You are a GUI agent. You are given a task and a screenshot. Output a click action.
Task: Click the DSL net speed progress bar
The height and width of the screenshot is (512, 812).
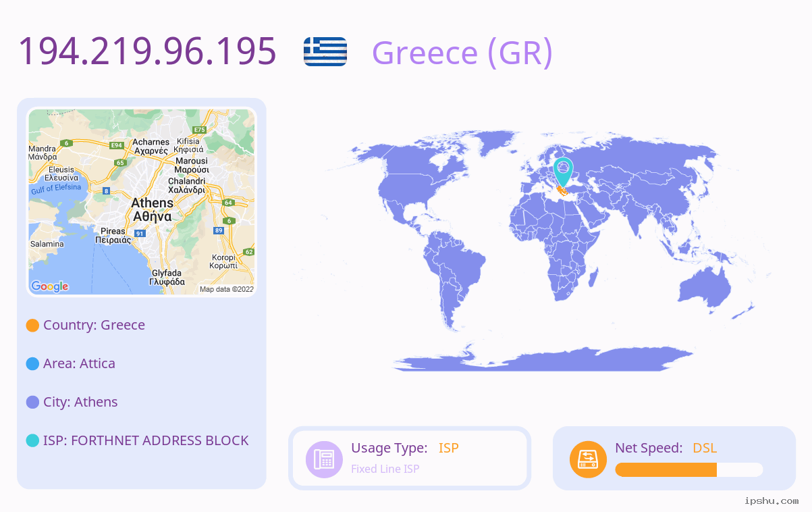(x=689, y=470)
